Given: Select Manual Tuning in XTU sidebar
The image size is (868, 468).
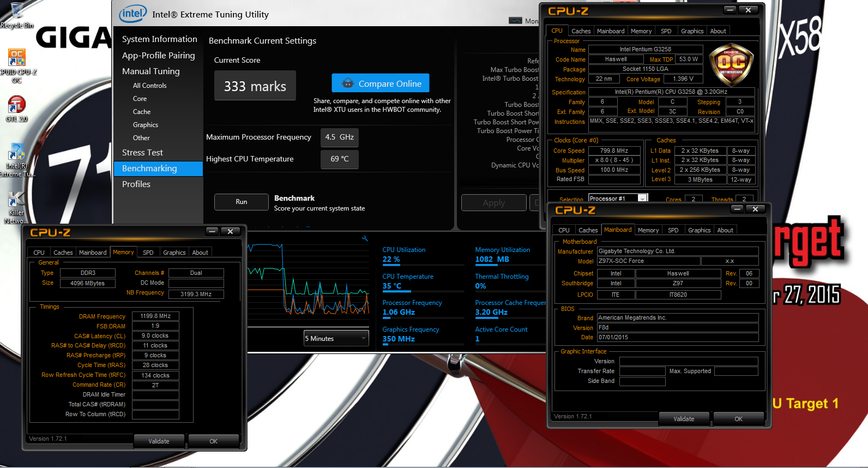Looking at the screenshot, I should pos(150,71).
